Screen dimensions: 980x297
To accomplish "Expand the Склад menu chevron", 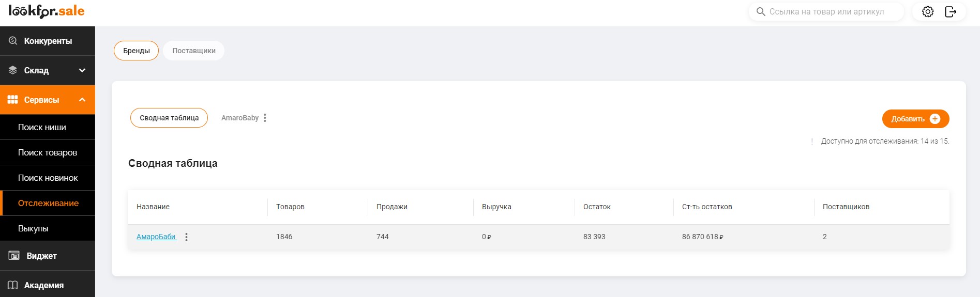I will [x=82, y=70].
